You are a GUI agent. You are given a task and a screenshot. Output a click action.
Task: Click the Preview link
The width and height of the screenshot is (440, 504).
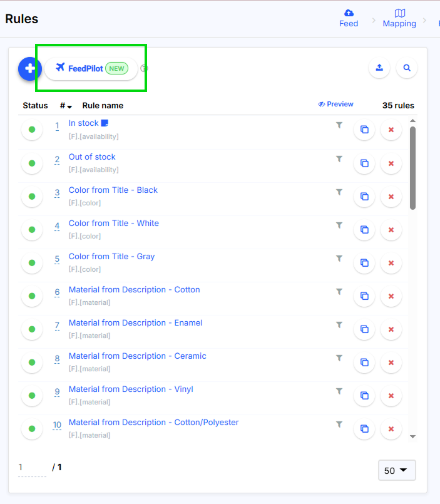click(x=335, y=105)
